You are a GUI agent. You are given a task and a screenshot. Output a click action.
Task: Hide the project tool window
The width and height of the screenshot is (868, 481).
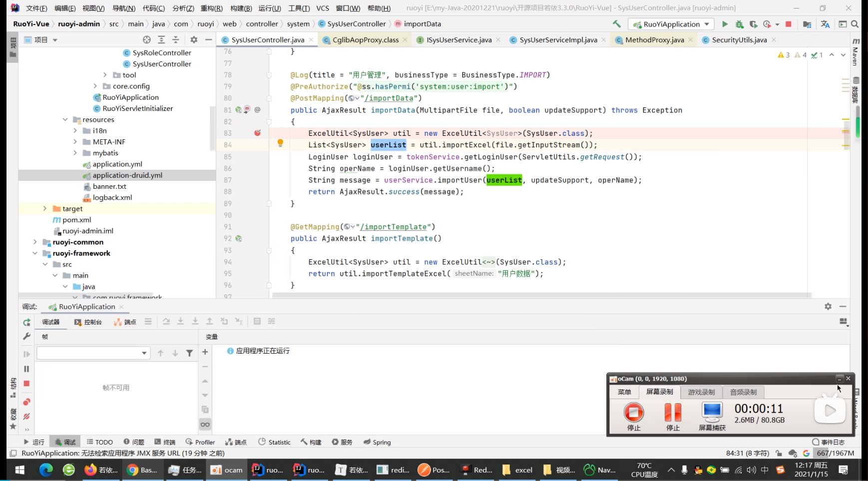click(208, 40)
